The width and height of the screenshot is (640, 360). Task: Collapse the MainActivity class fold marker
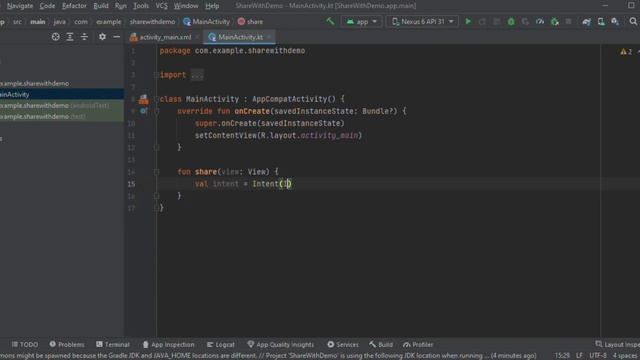pos(156,99)
